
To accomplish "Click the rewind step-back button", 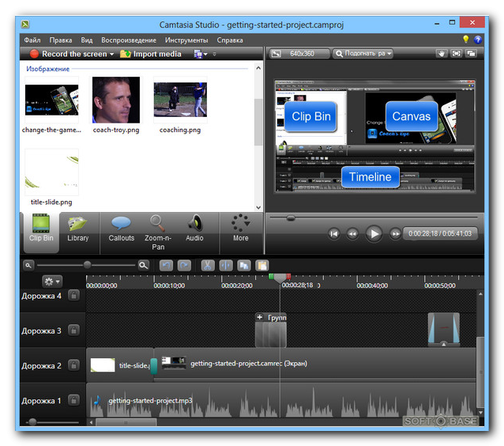I will click(x=352, y=233).
